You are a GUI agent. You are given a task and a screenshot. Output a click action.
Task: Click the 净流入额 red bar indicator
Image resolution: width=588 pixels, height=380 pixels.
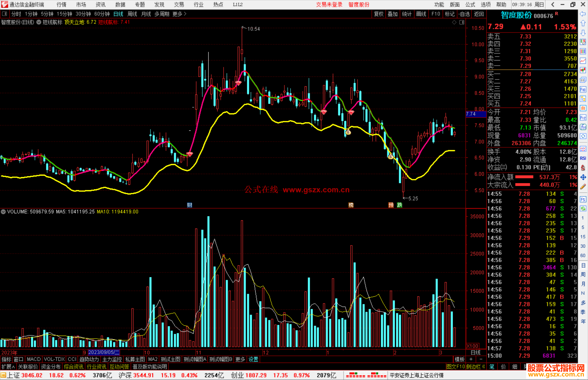tap(524, 177)
